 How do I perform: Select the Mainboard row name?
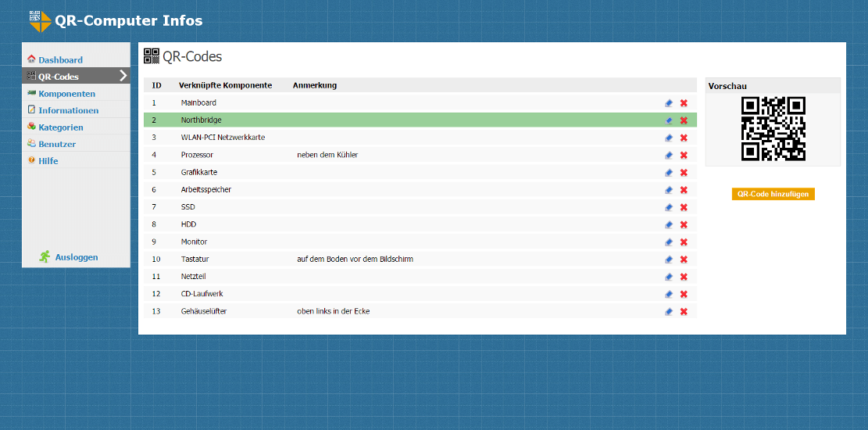[x=198, y=102]
